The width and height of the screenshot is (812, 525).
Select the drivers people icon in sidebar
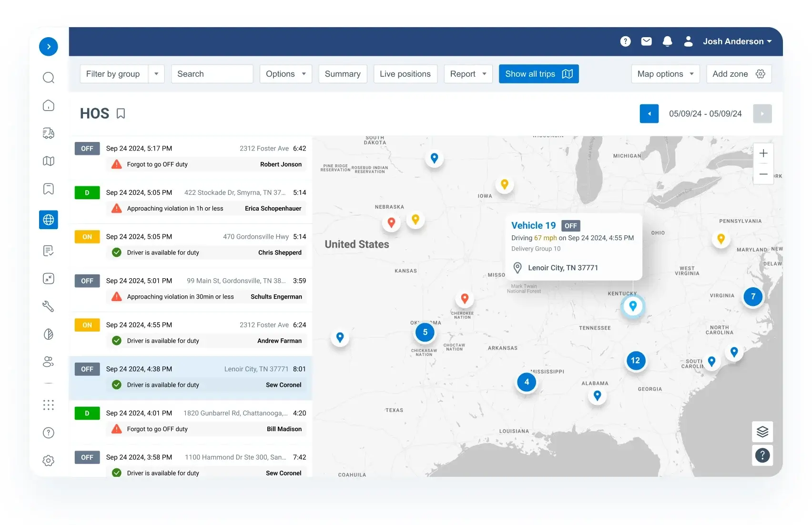[48, 362]
